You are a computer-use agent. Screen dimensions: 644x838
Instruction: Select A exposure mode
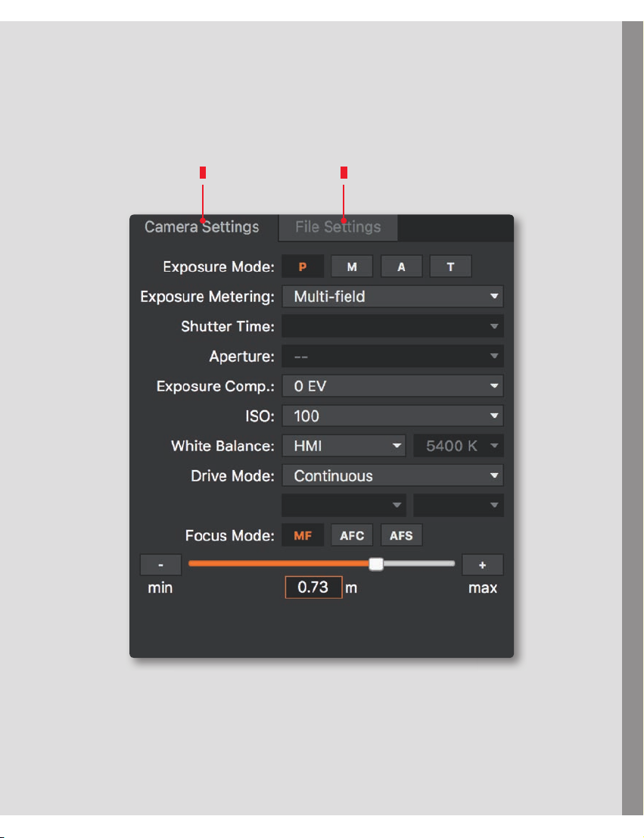point(401,266)
